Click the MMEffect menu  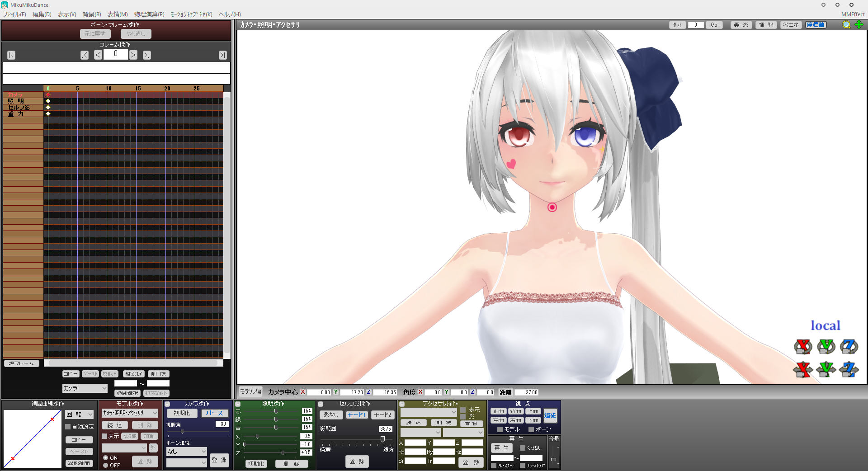pyautogui.click(x=853, y=14)
